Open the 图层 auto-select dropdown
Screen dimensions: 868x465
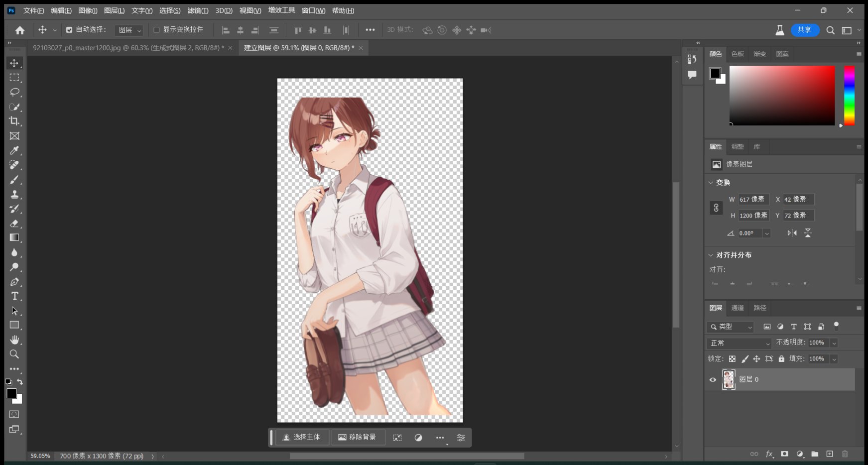(129, 30)
